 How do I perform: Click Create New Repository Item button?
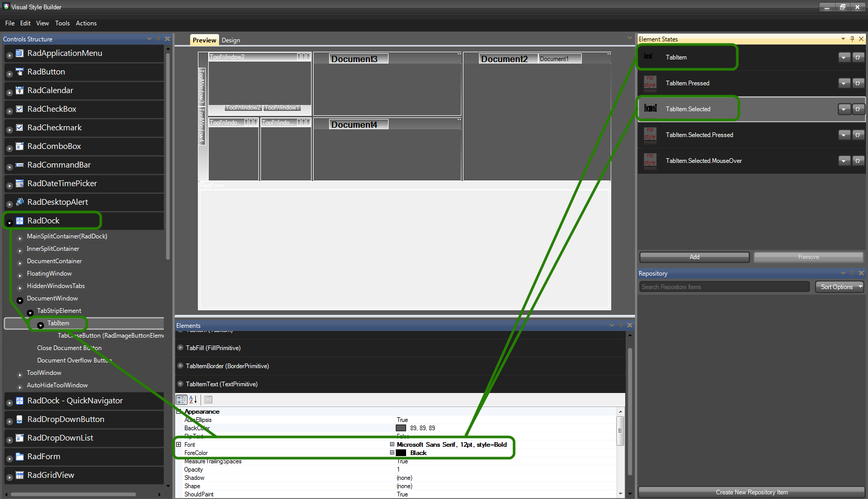click(x=752, y=492)
